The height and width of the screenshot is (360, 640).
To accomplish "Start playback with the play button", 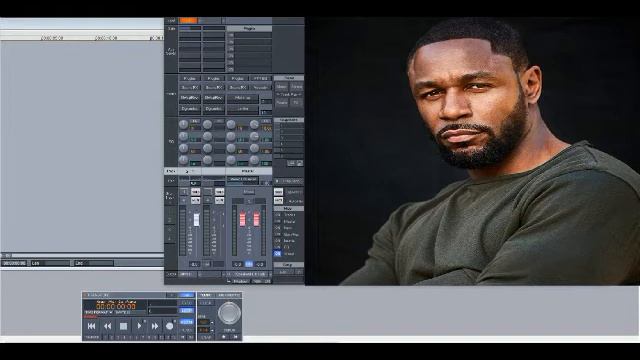I will point(139,326).
